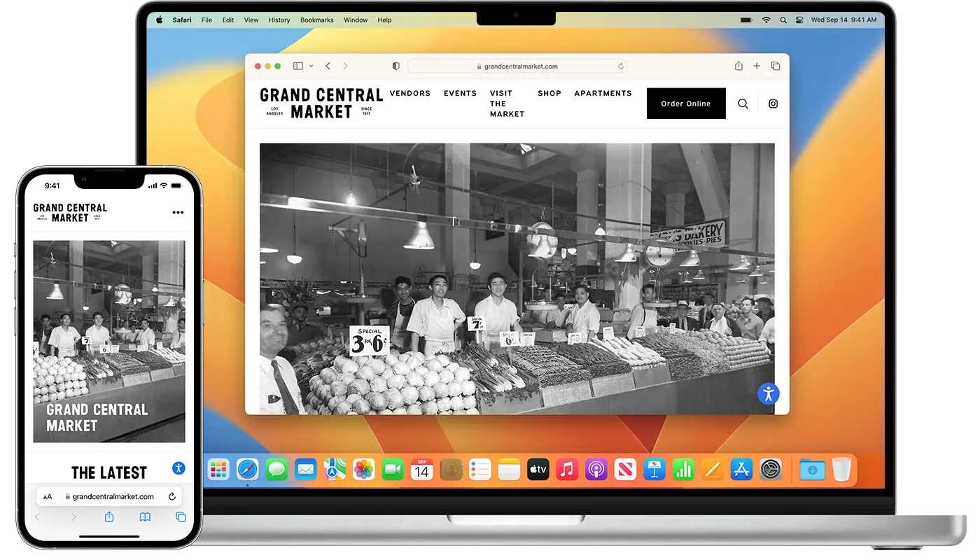Click the accessibility button on the Mac page
Viewport: 980px width, 560px height.
click(x=769, y=393)
